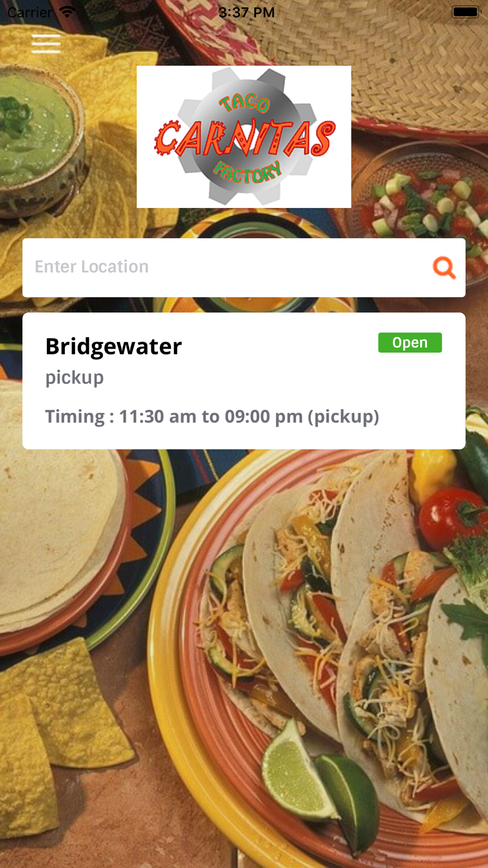Viewport: 488px width, 868px height.
Task: Tap the Taco Carnitas Factory logo
Action: pos(244,137)
